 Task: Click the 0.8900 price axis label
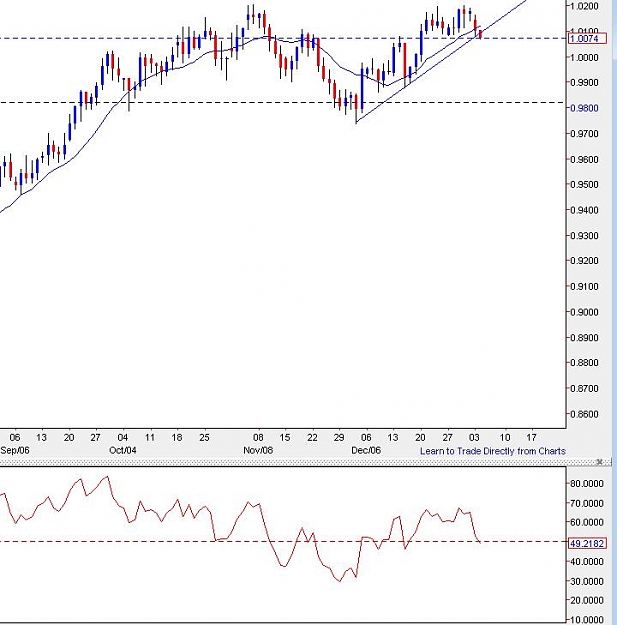point(584,337)
